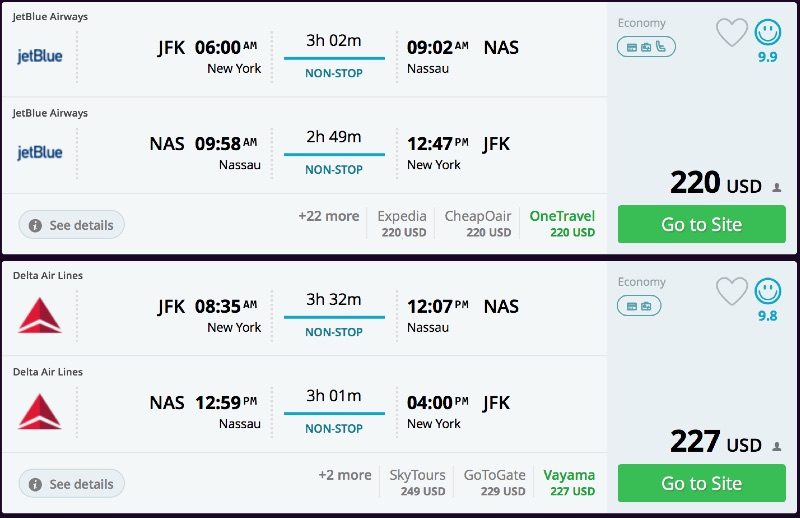Image resolution: width=800 pixels, height=518 pixels.
Task: Favorite the 220 USD JetBlue flight with the heart
Action: pyautogui.click(x=732, y=33)
